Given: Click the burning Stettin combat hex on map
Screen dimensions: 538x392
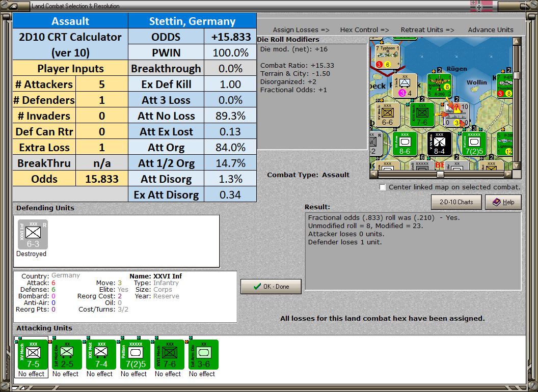Looking at the screenshot, I should point(456,115).
